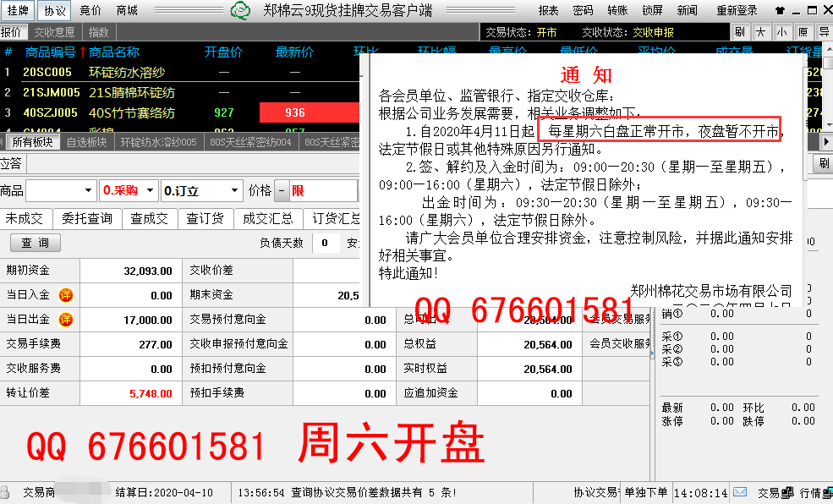Click the 行情 connection computer icon
This screenshot has width=833, height=504.
[828, 492]
